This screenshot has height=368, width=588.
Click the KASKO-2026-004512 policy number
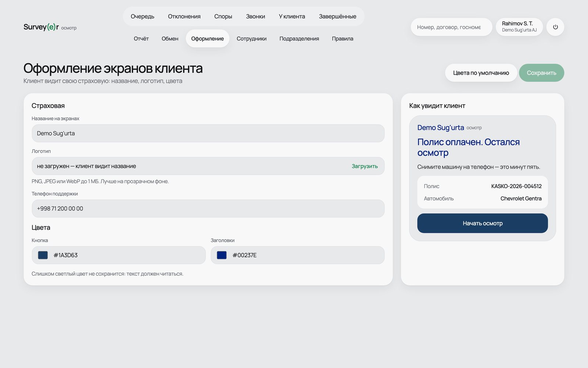(516, 186)
